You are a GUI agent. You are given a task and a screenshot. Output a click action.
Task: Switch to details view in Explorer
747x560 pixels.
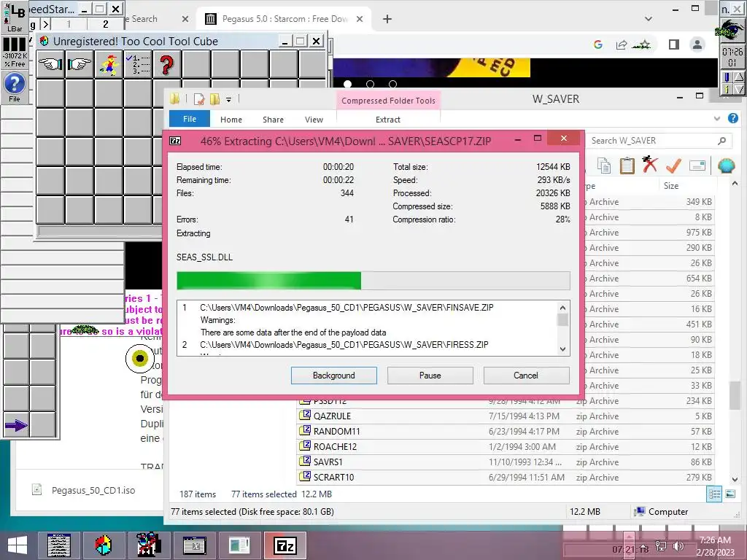[714, 494]
